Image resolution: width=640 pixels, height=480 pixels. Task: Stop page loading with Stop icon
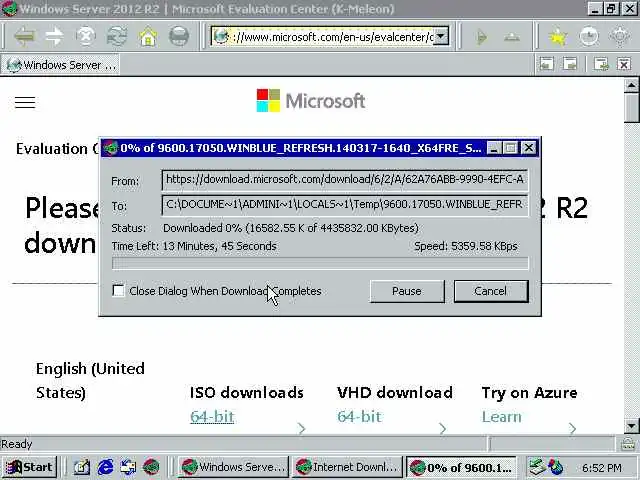[x=86, y=37]
